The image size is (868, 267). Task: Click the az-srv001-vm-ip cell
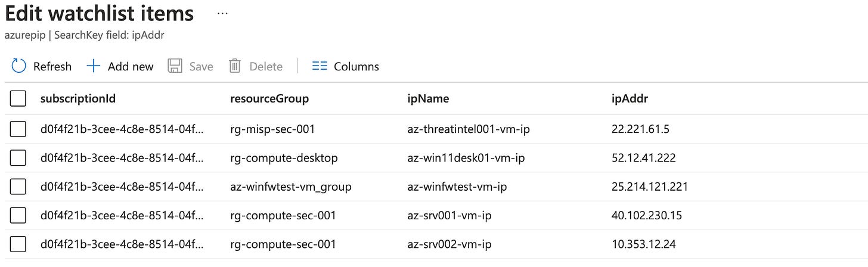point(449,215)
